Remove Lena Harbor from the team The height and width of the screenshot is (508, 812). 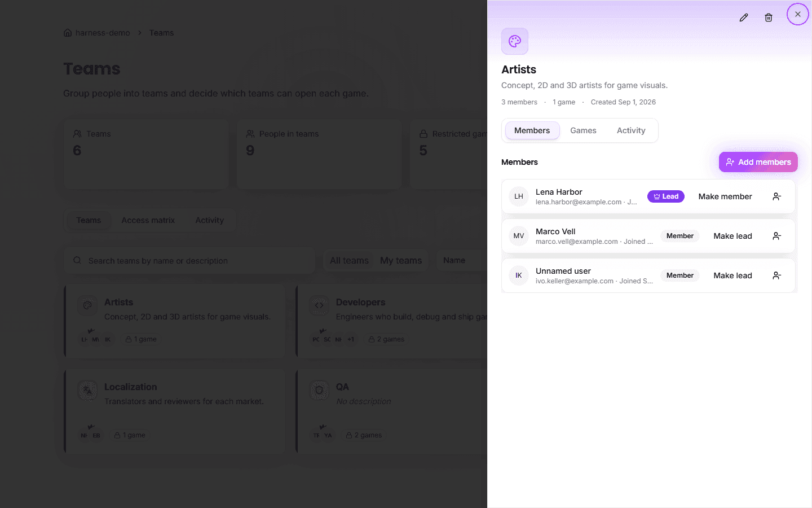click(x=776, y=196)
